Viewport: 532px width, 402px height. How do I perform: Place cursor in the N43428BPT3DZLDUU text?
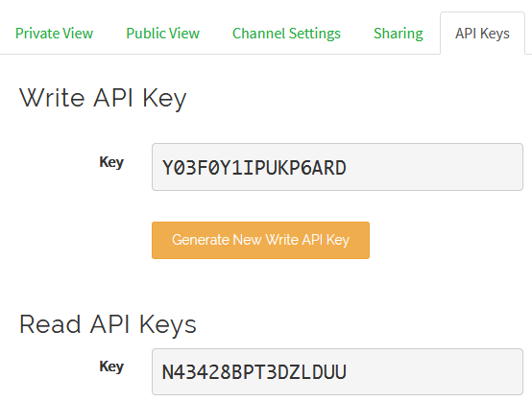click(254, 372)
